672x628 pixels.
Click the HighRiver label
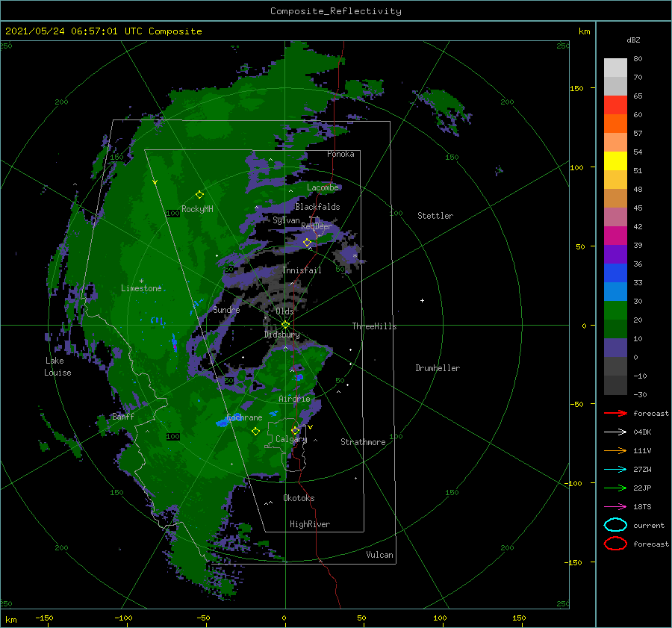pos(310,524)
